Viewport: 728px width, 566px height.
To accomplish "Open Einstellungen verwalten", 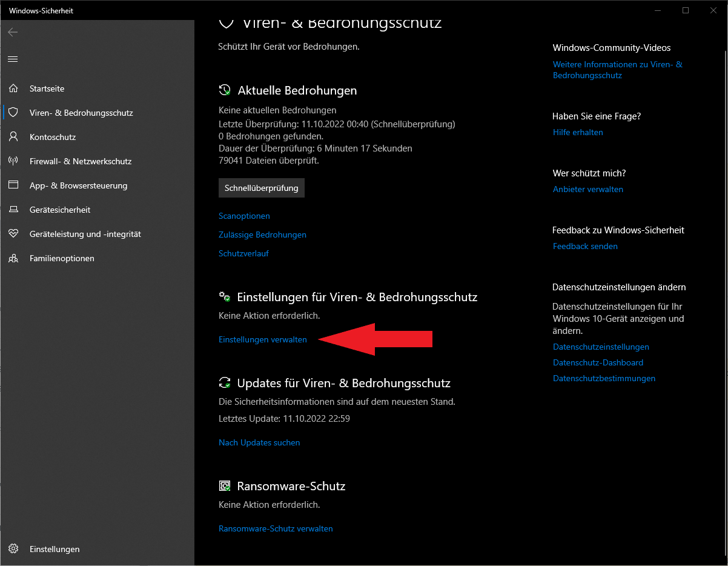I will click(x=262, y=339).
